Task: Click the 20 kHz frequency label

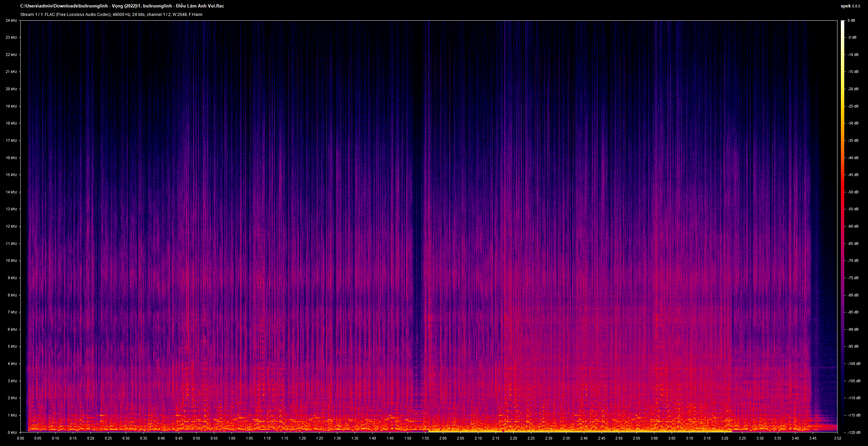Action: pyautogui.click(x=11, y=89)
